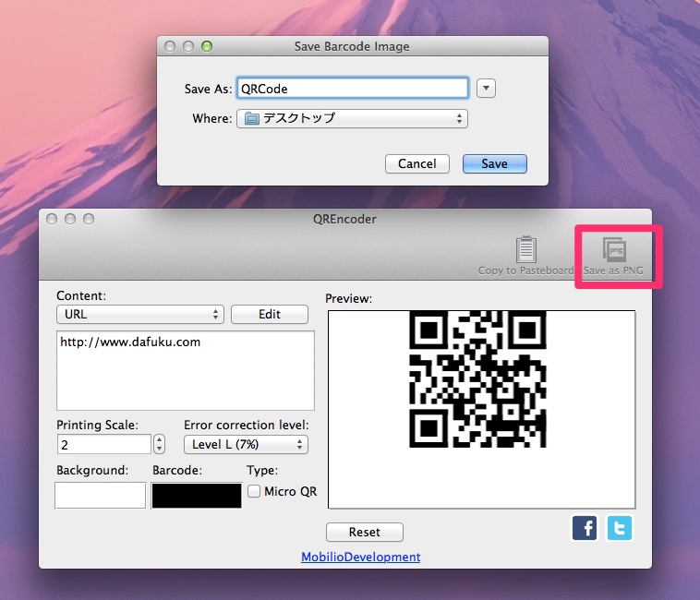Click the Copy to Pasteboard clipboard icon

point(525,249)
